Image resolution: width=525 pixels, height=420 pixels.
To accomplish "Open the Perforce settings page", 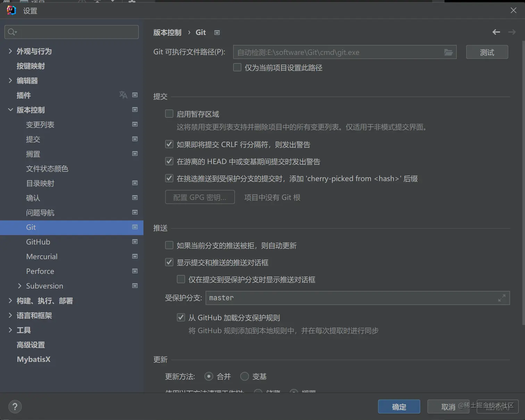I will point(40,271).
